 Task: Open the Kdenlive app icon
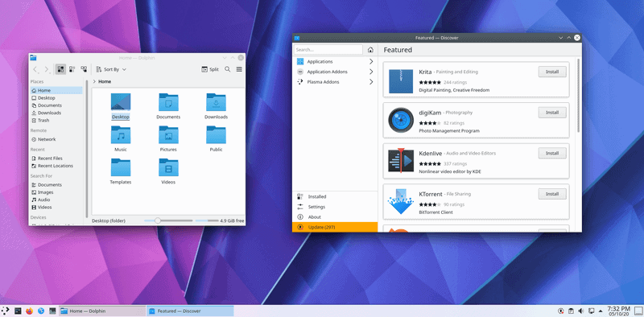pyautogui.click(x=401, y=161)
